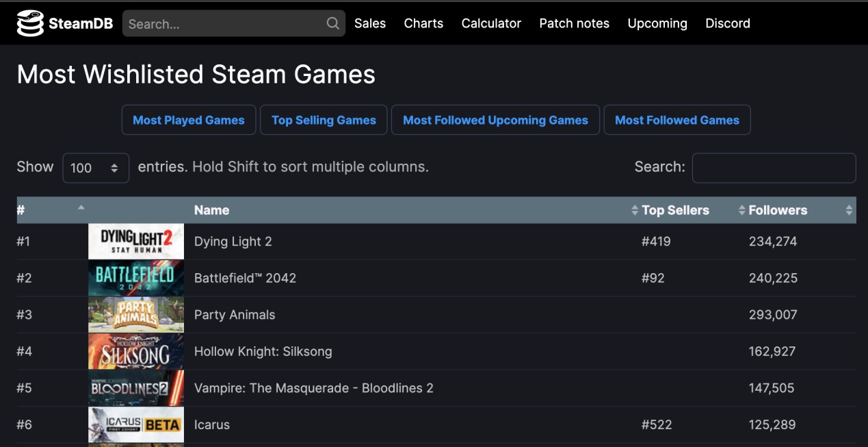The height and width of the screenshot is (447, 868).
Task: Open the Calculator navigation link
Action: pyautogui.click(x=491, y=23)
